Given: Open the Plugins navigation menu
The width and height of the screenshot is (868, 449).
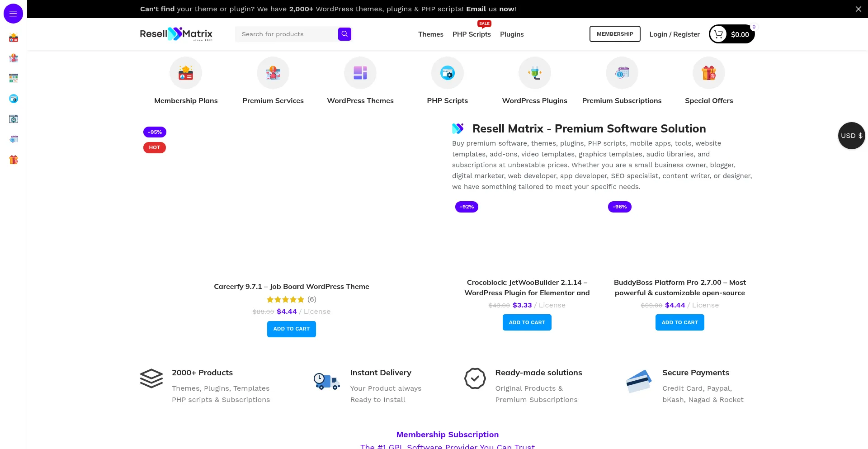Looking at the screenshot, I should (x=512, y=34).
